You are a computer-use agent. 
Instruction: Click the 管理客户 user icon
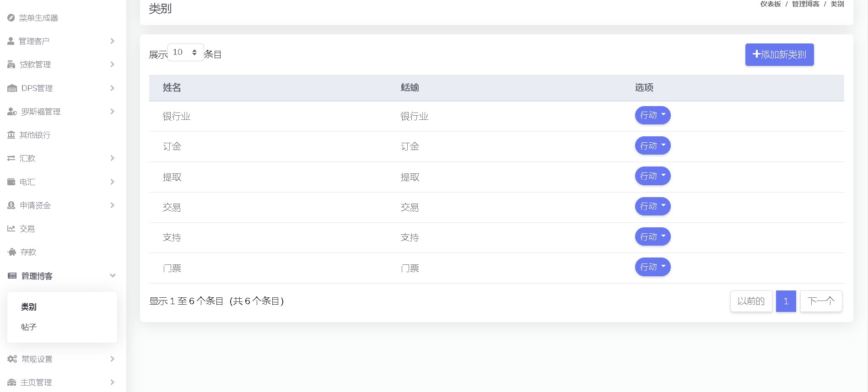(11, 41)
